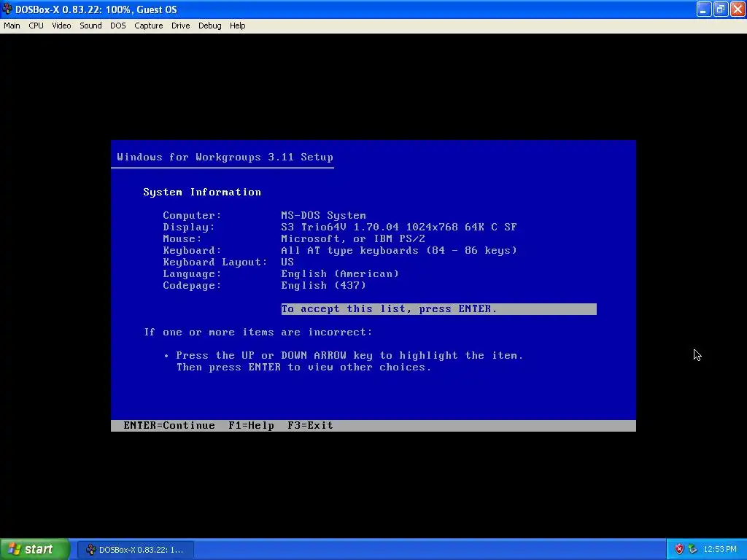
Task: Click the 'Computer:' label
Action: click(192, 215)
